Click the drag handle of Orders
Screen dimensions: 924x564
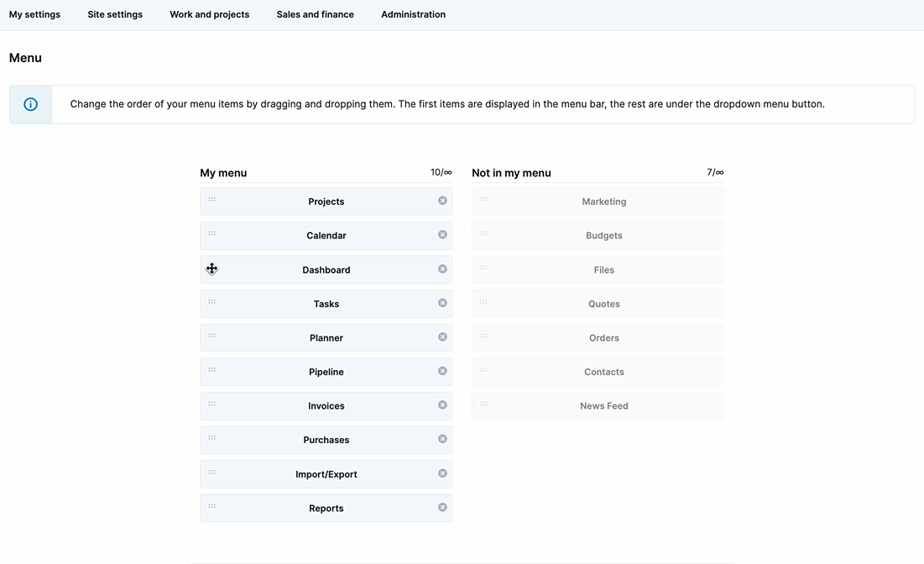(x=483, y=336)
